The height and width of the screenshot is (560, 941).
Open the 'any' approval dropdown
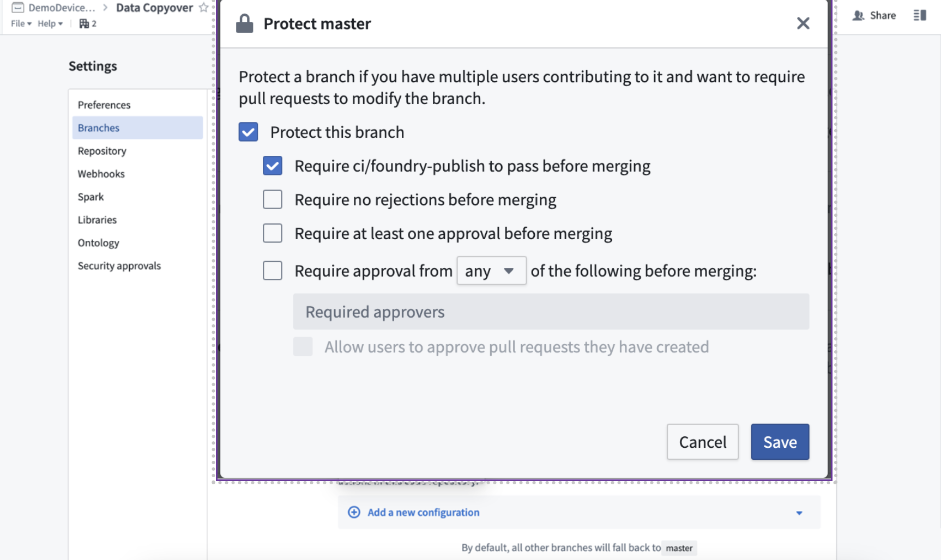[x=491, y=271]
